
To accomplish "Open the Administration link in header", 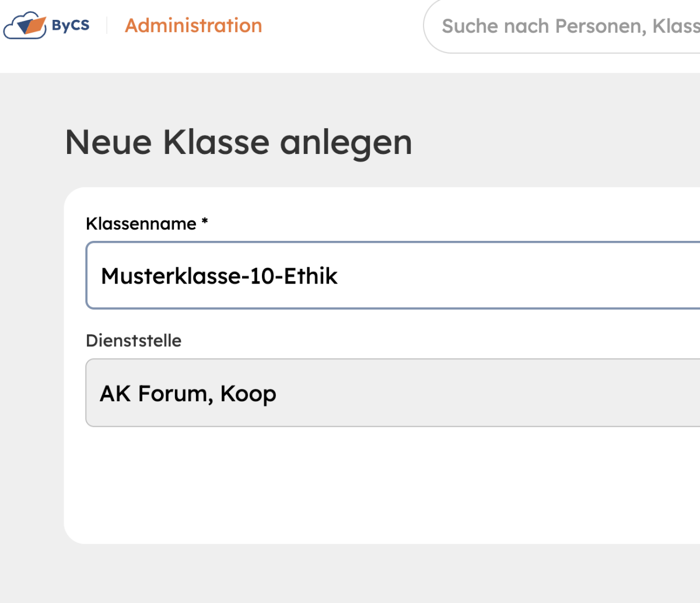I will point(194,26).
